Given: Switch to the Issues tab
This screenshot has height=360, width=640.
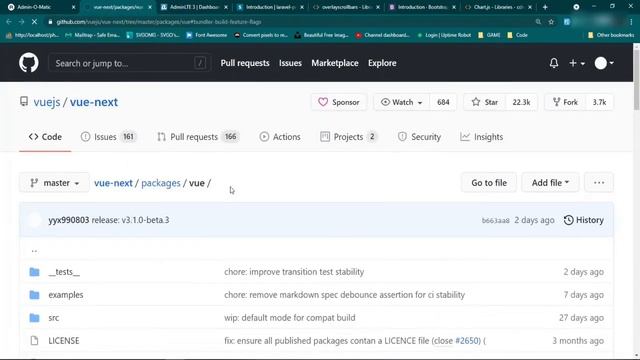Looking at the screenshot, I should [108, 137].
